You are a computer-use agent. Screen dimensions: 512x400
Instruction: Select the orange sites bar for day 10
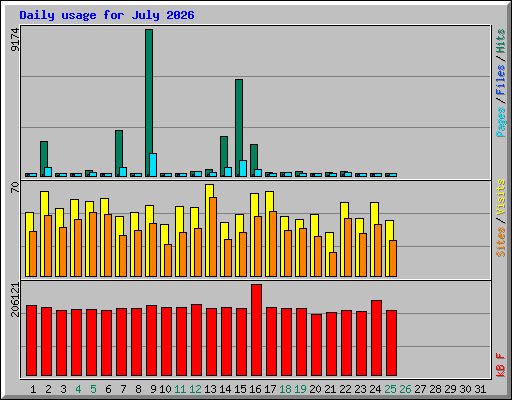click(168, 260)
